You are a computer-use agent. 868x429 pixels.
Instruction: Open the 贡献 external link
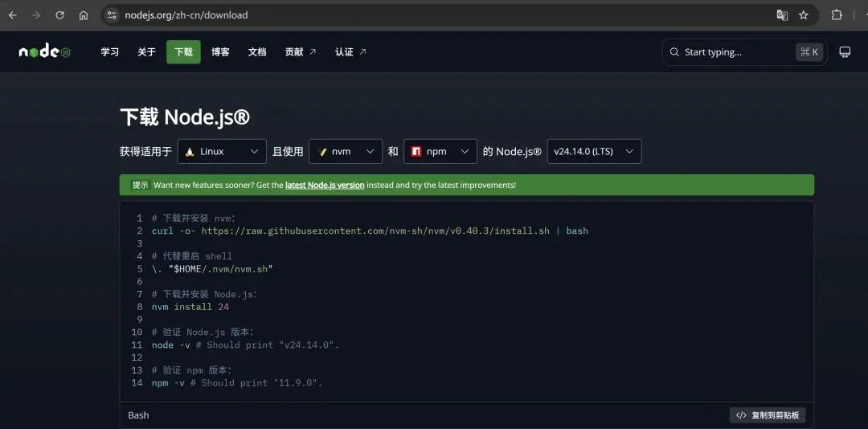[301, 52]
